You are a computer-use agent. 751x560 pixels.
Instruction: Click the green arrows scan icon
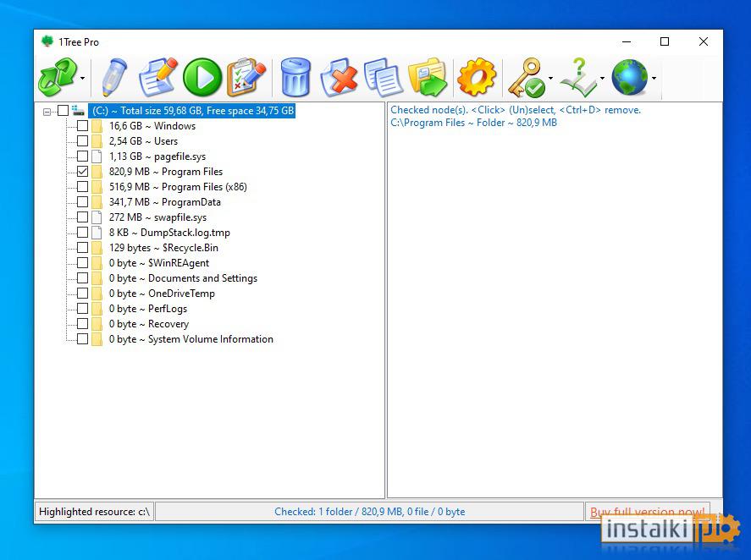click(x=58, y=77)
